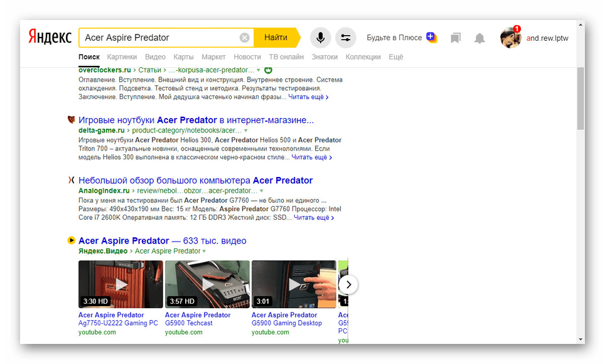Open the Коллекции tab

(x=363, y=56)
